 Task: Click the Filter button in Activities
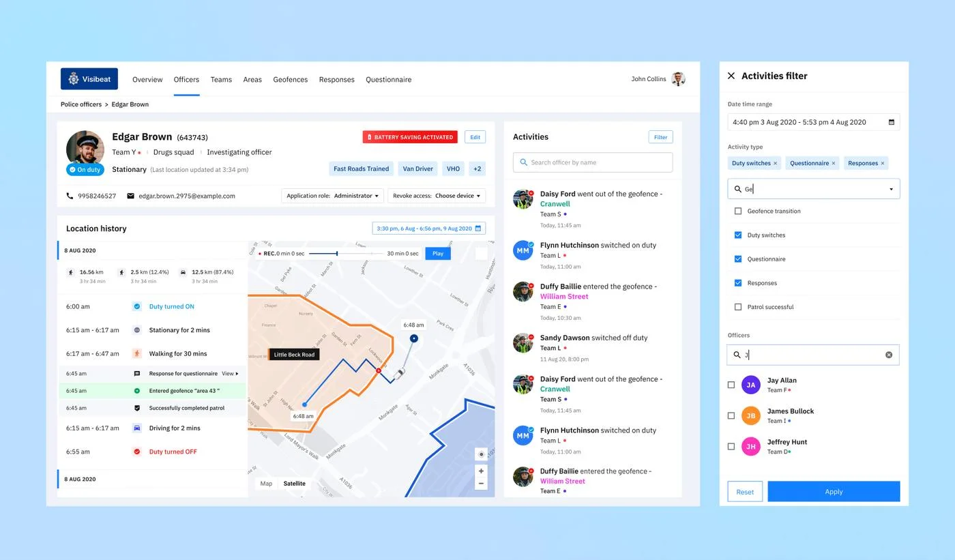(x=660, y=137)
